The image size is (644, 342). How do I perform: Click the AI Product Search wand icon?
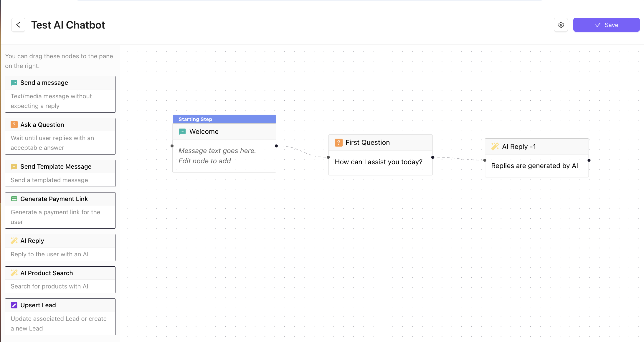[14, 273]
